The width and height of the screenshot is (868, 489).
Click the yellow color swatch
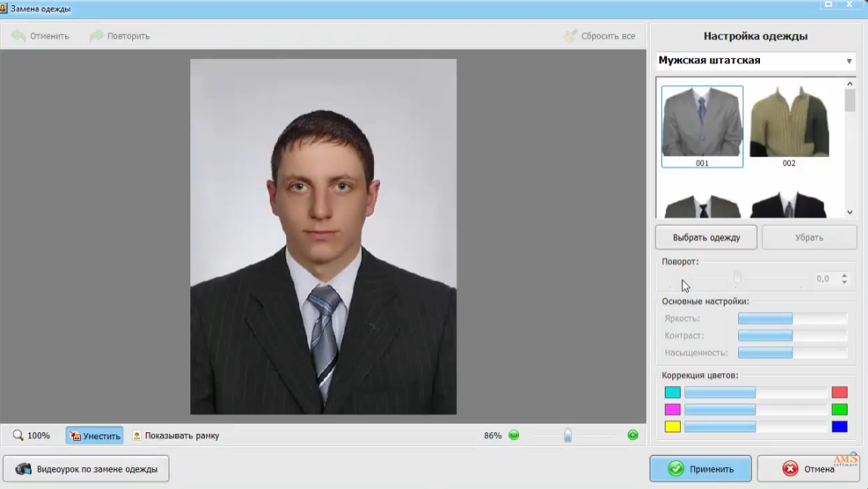672,427
